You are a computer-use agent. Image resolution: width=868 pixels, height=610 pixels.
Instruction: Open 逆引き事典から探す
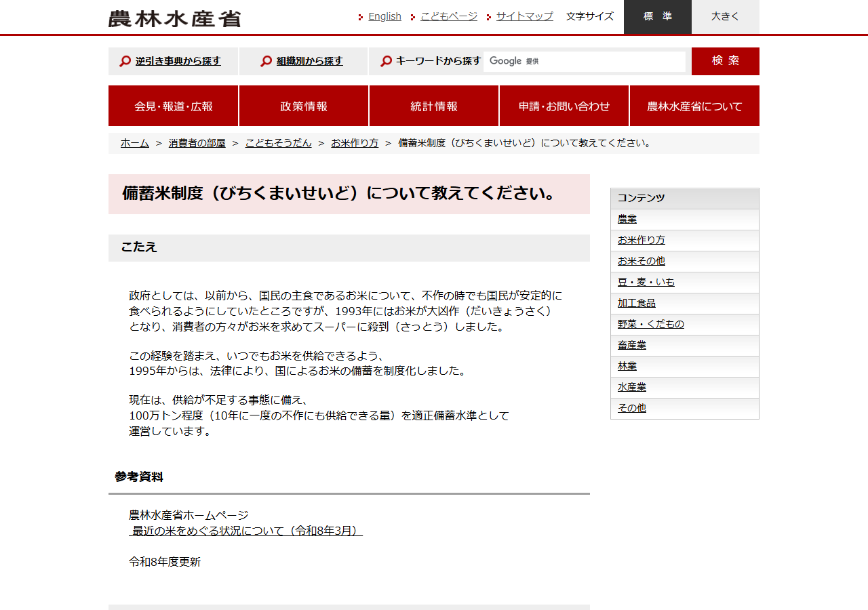178,61
